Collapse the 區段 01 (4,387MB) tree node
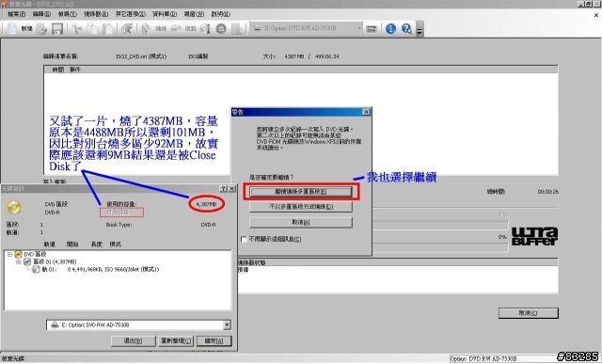The width and height of the screenshot is (602, 364). tap(18, 261)
